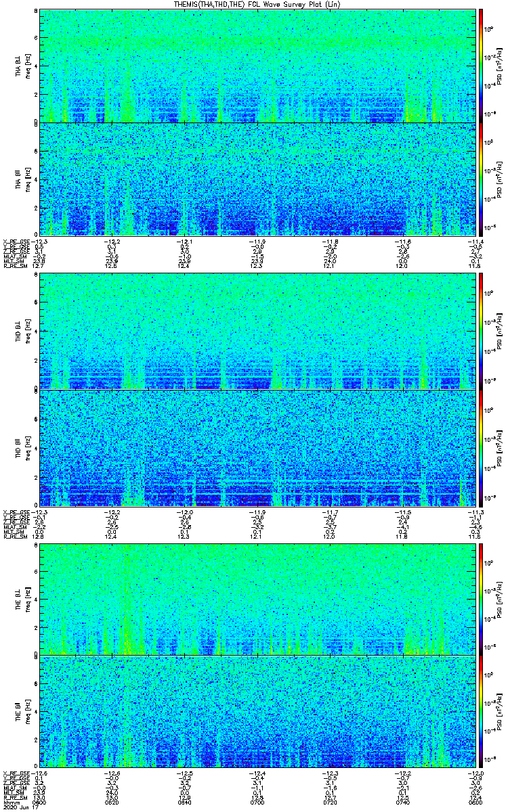This screenshot has width=508, height=812.
Task: Click the PSD color bar beside THD BII
Action: coord(482,447)
